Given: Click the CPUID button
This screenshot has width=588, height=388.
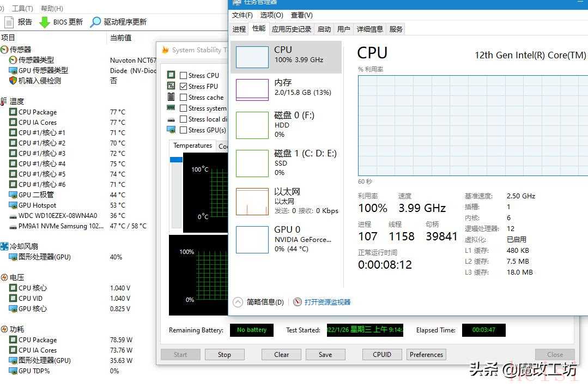Looking at the screenshot, I should 382,354.
